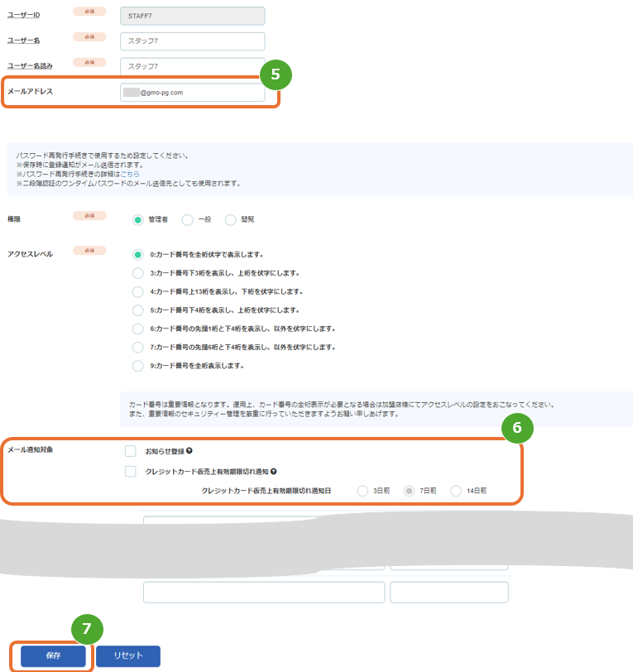633x672 pixels.
Task: Click help icon beside クレジットカード仮売上有効期限切れ通知
Action: [273, 472]
